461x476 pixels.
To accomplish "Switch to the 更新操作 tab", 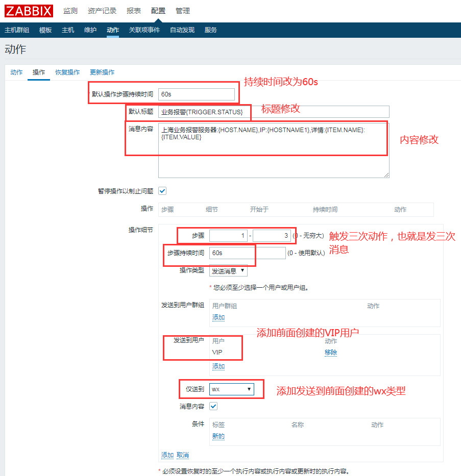I will (102, 72).
